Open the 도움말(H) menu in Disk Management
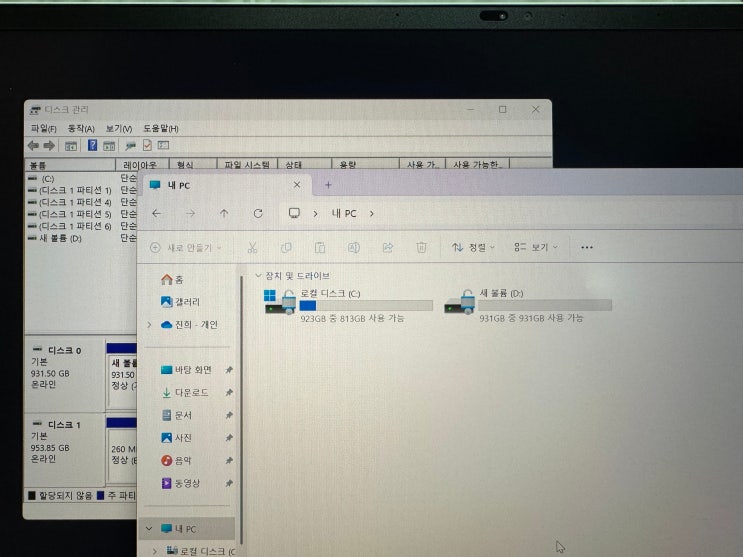This screenshot has height=557, width=743. [161, 128]
